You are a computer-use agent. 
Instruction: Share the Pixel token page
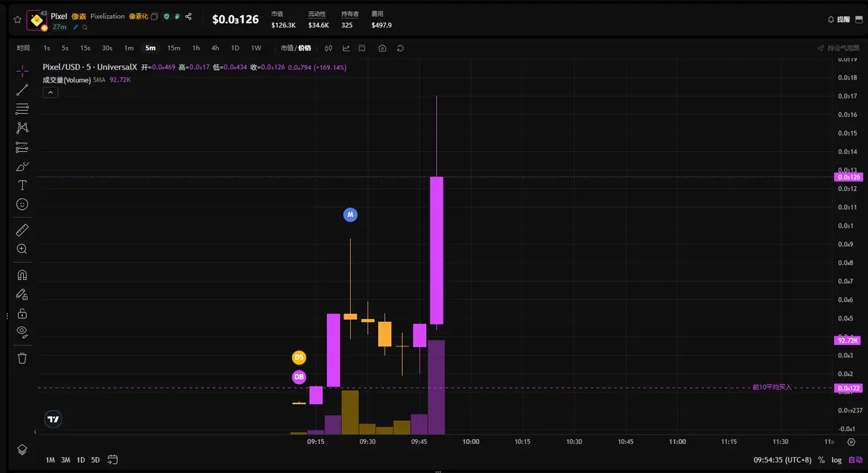click(189, 16)
